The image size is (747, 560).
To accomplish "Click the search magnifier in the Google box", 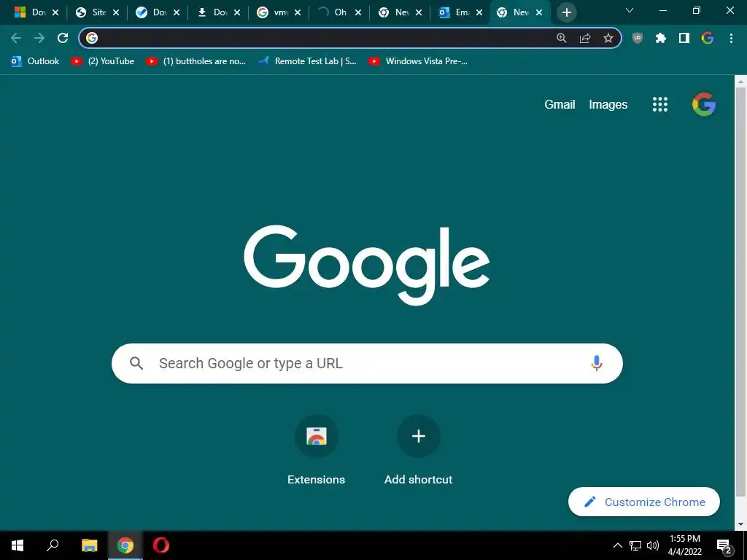I will pos(136,363).
